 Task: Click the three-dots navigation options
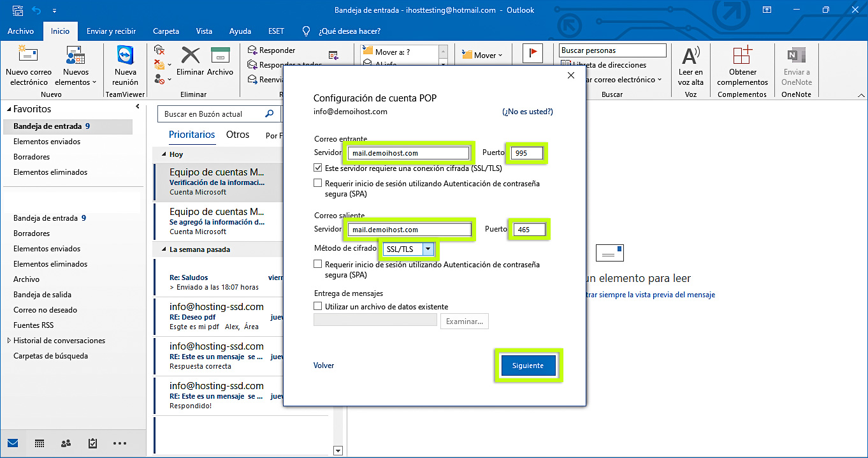pos(119,443)
